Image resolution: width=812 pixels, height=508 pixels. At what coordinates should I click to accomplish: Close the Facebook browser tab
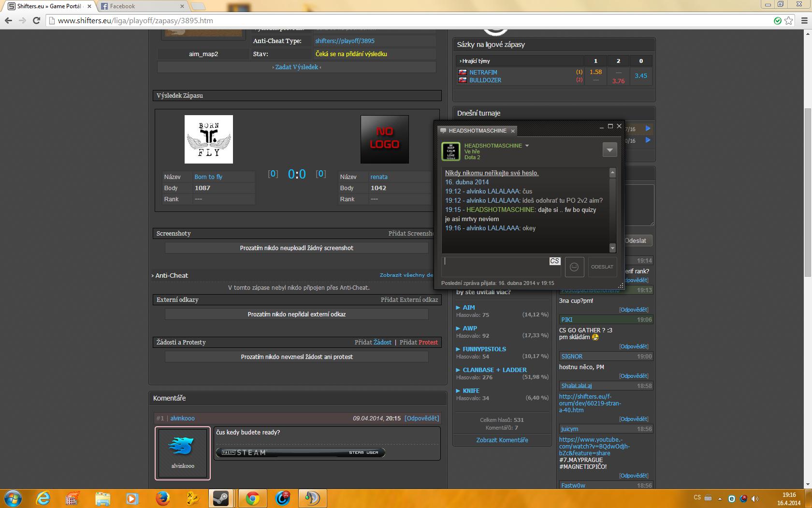coord(182,6)
